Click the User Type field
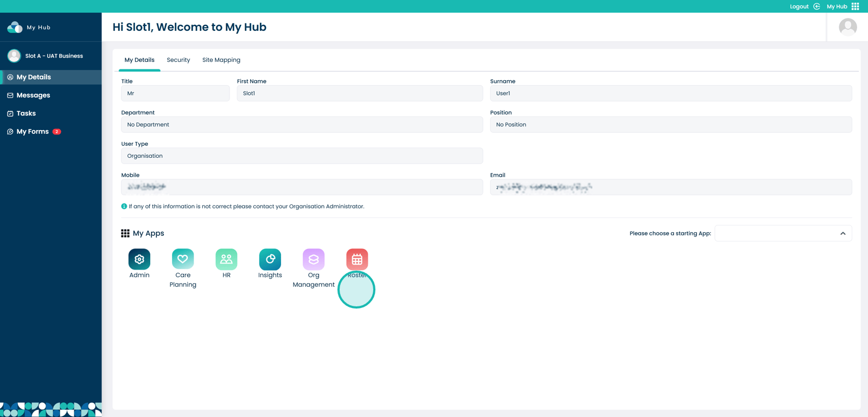868x417 pixels. 302,156
